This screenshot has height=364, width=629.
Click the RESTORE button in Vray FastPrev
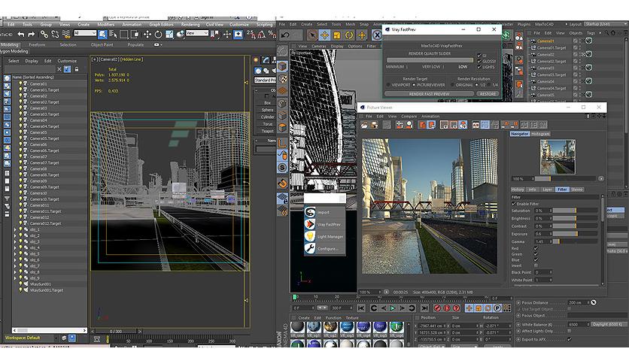pos(488,94)
